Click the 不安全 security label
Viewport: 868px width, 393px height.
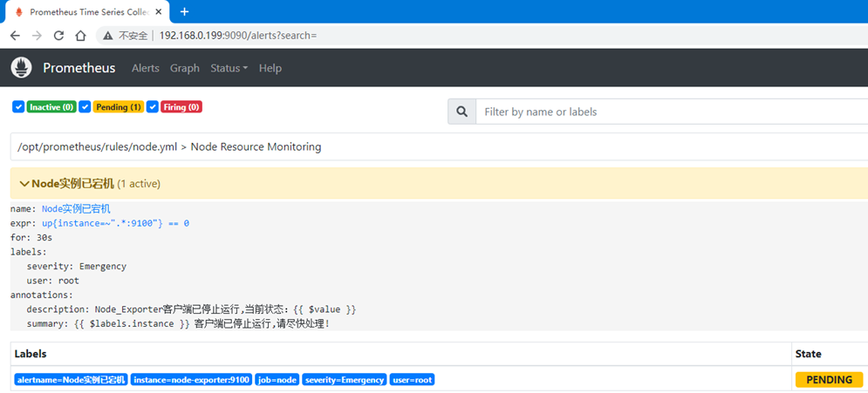pyautogui.click(x=133, y=36)
